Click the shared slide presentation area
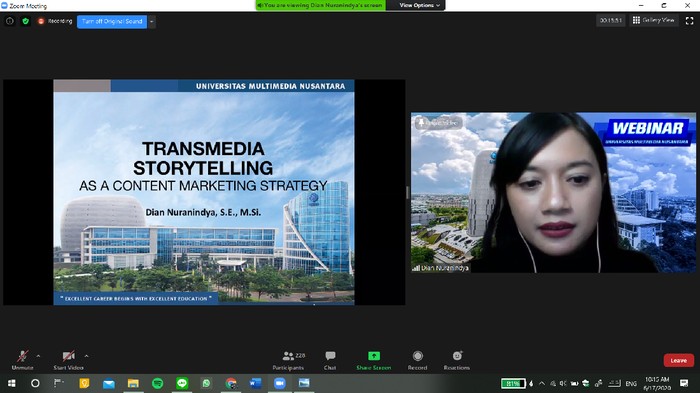This screenshot has width=700, height=393. [204, 192]
